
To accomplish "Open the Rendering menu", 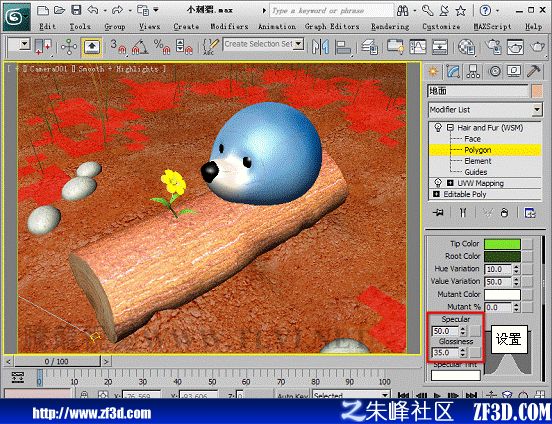I will pos(390,27).
